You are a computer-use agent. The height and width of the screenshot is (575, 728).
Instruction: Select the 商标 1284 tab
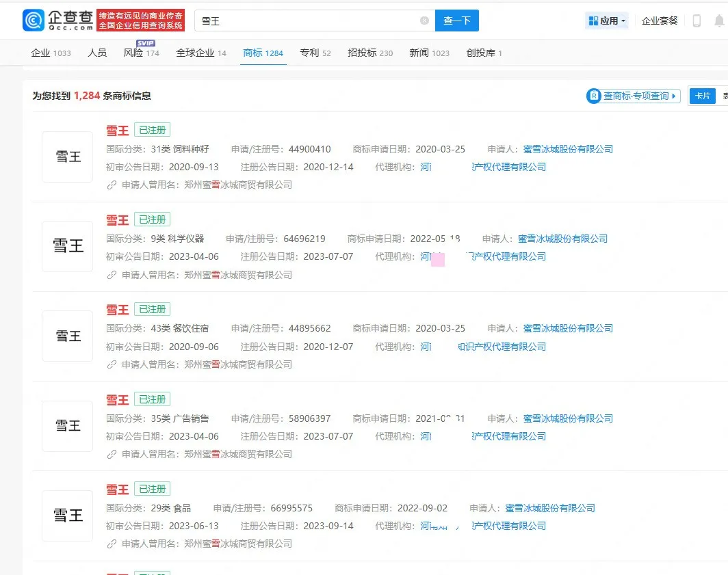tap(263, 53)
